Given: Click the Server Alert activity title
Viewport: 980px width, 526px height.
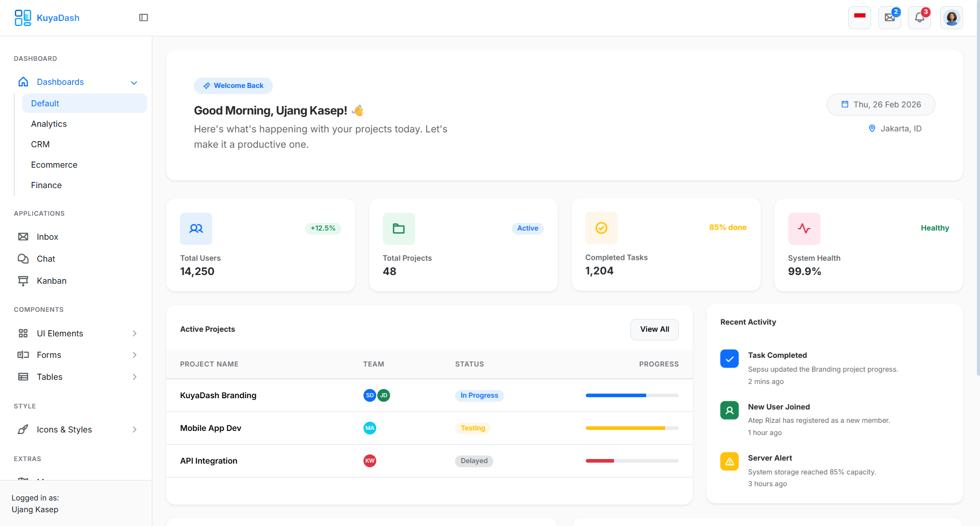Looking at the screenshot, I should click(770, 458).
